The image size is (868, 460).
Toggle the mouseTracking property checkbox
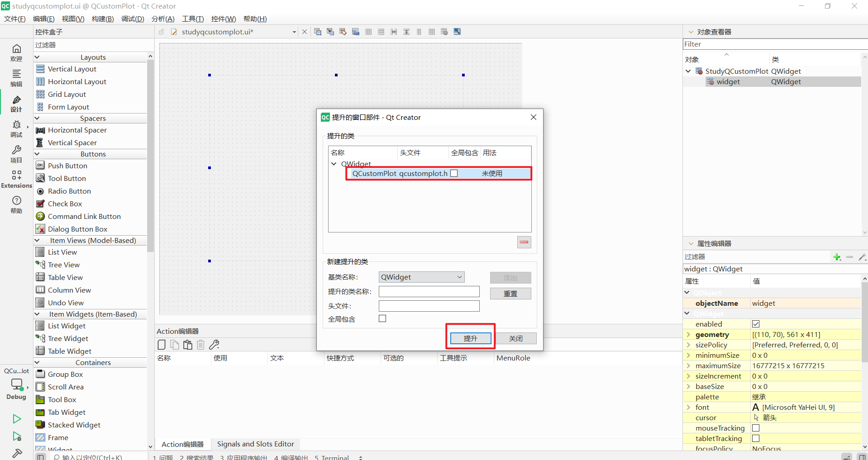[756, 428]
